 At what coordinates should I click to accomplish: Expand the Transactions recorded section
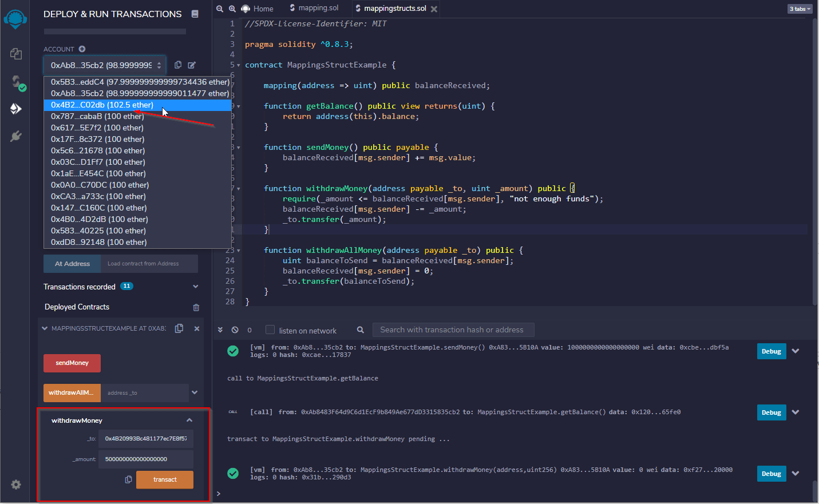coord(196,287)
